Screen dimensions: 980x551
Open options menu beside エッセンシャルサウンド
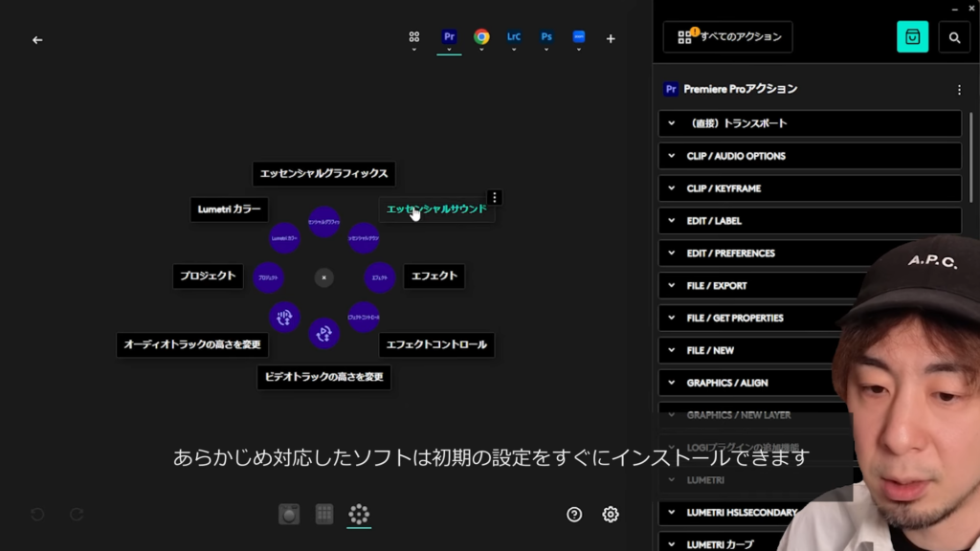pyautogui.click(x=494, y=197)
